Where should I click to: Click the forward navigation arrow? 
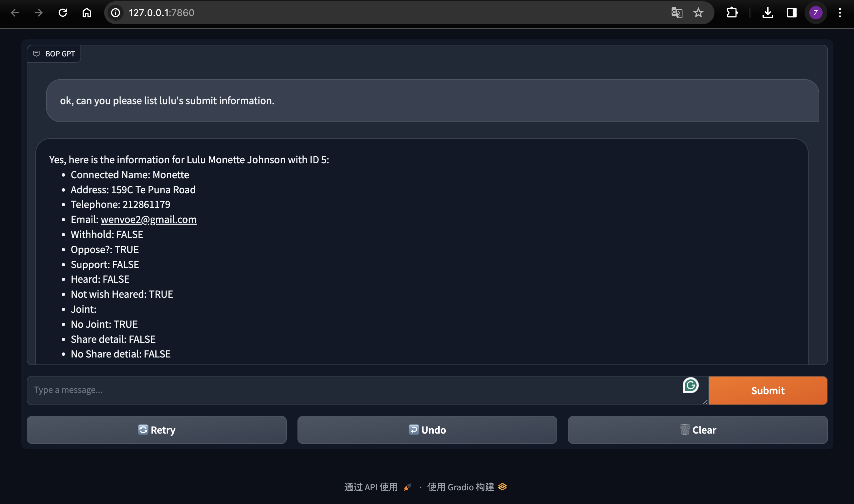tap(39, 13)
